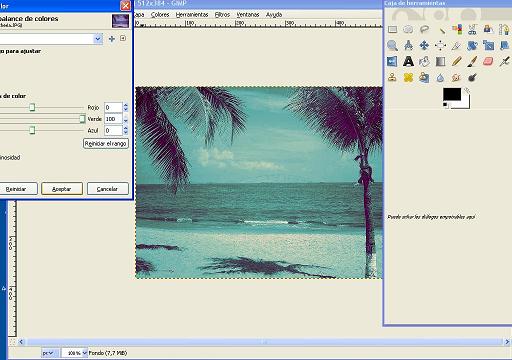This screenshot has width=512, height=360.
Task: Select the Rotate tool
Action: (x=472, y=45)
